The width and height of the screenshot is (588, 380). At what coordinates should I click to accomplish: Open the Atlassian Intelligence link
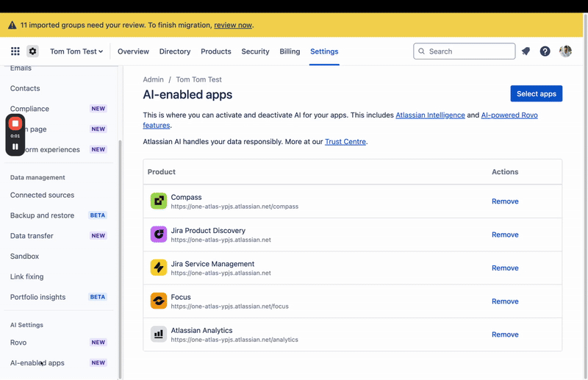[x=430, y=115]
